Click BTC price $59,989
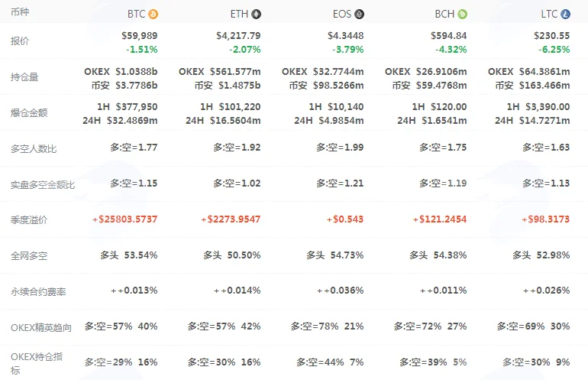Viewport: 588px width, 380px height. point(139,36)
